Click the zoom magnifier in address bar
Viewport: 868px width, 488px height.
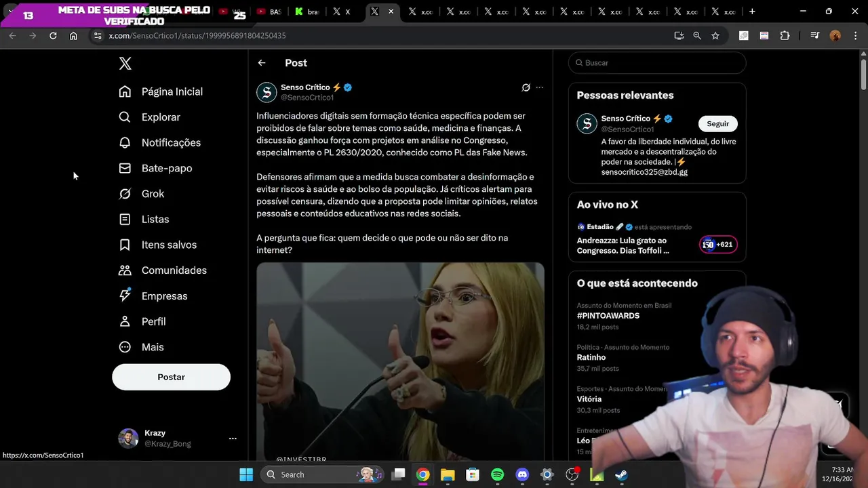pos(697,35)
